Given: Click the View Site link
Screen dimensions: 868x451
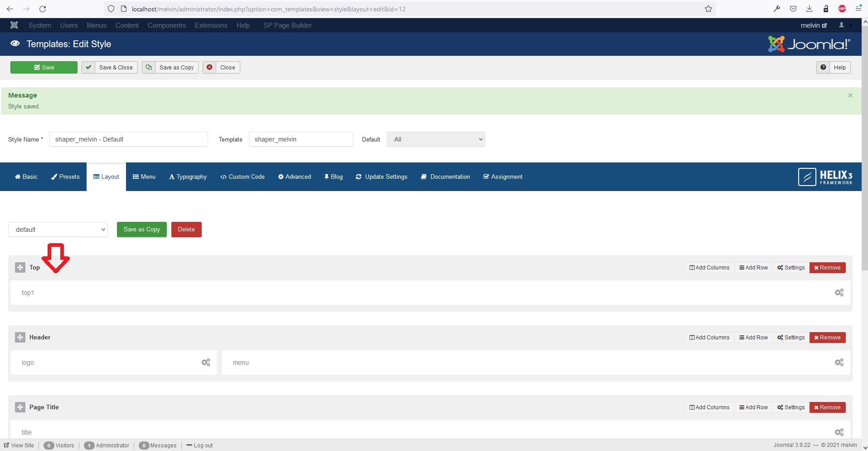Looking at the screenshot, I should (x=19, y=446).
